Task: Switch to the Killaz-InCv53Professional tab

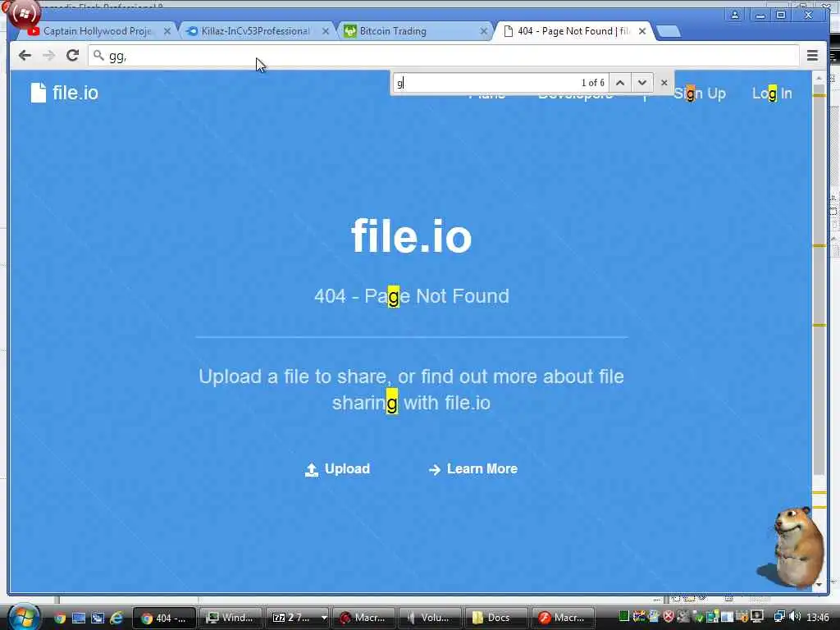Action: [254, 31]
